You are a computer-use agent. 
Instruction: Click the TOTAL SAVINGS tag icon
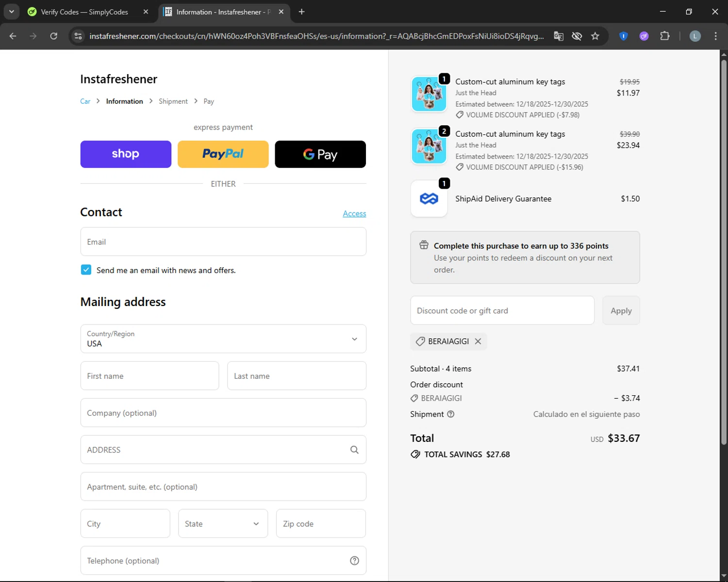415,454
